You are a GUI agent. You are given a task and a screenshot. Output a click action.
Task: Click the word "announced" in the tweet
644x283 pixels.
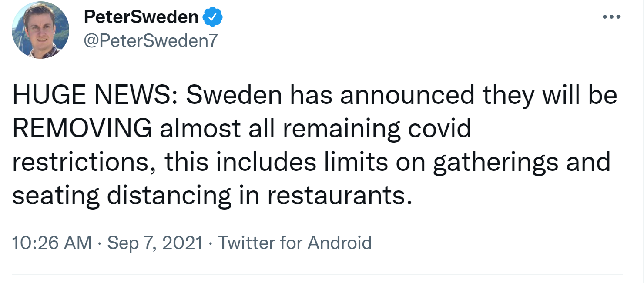tap(407, 96)
